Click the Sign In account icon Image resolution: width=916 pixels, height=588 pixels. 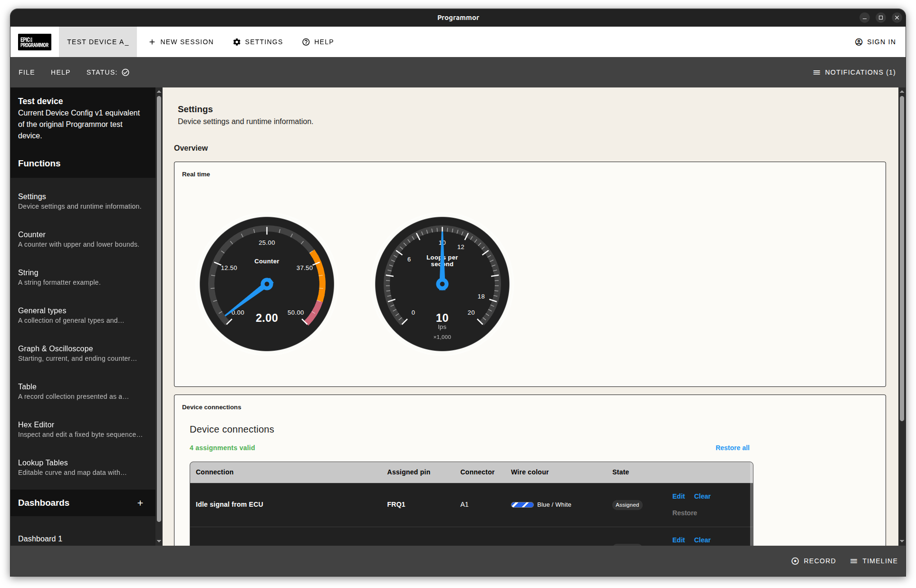tap(859, 42)
